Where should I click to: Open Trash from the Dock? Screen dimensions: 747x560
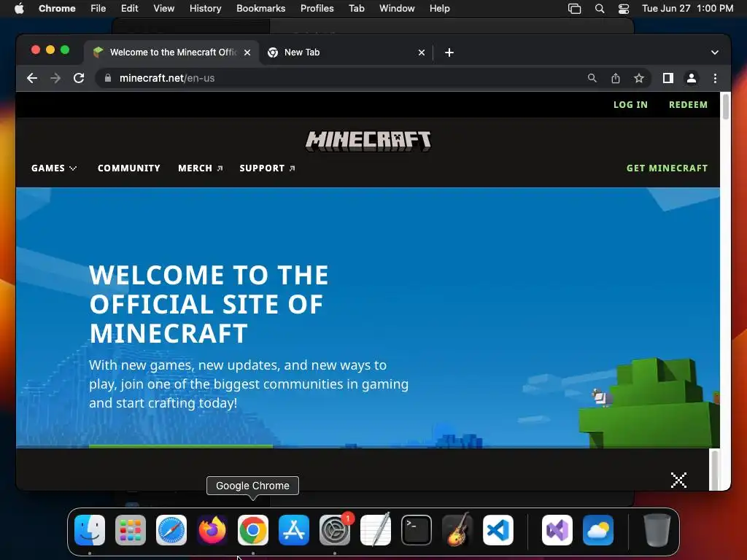[x=657, y=530]
